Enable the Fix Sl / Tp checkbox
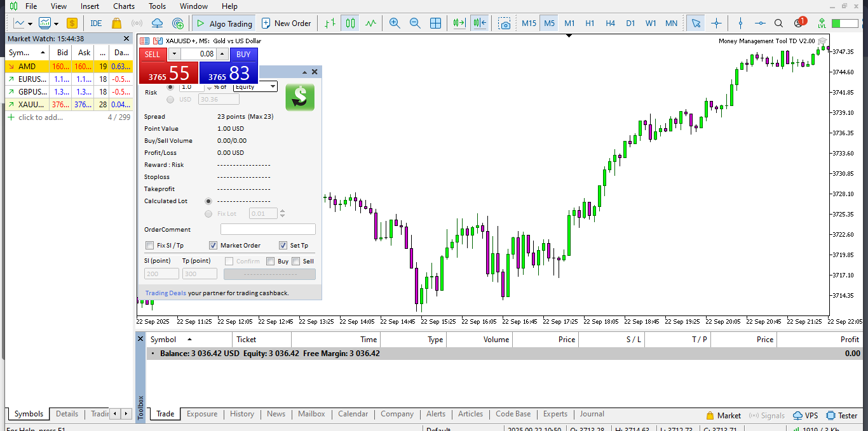The image size is (868, 431). (x=150, y=246)
